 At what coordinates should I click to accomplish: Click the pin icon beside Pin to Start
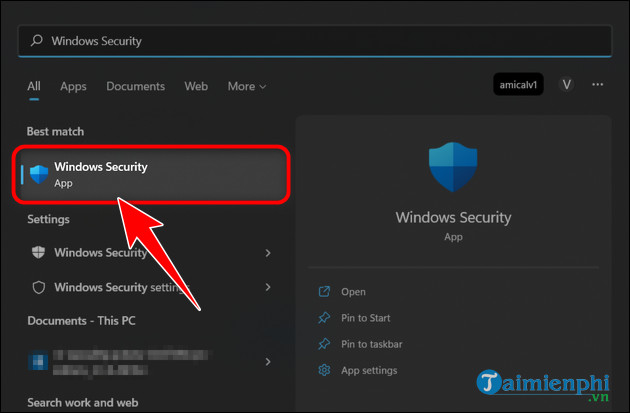(x=324, y=318)
